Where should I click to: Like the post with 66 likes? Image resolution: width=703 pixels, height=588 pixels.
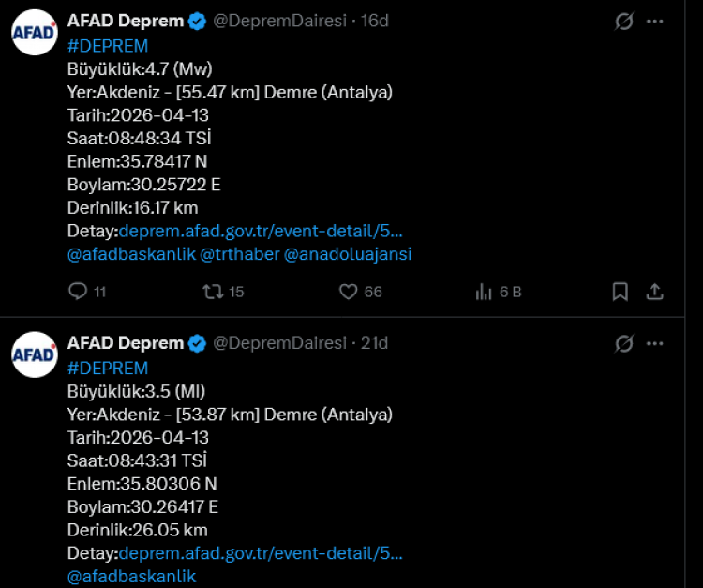pyautogui.click(x=349, y=292)
